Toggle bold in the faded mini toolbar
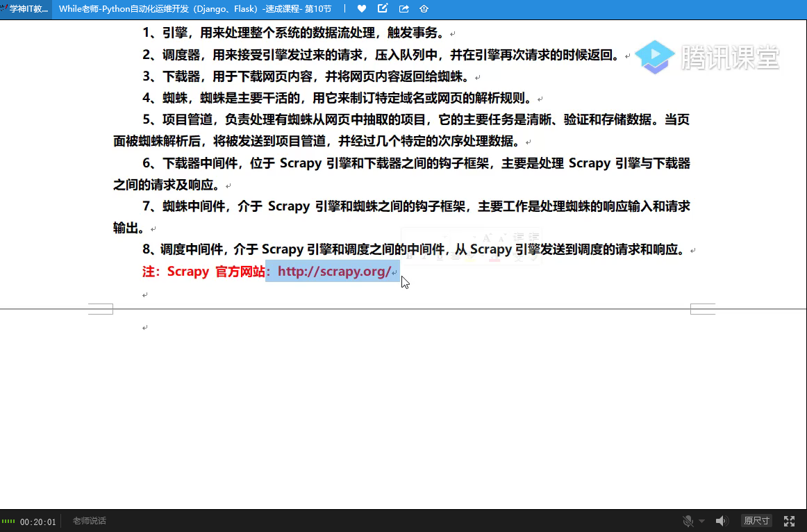 [x=410, y=256]
